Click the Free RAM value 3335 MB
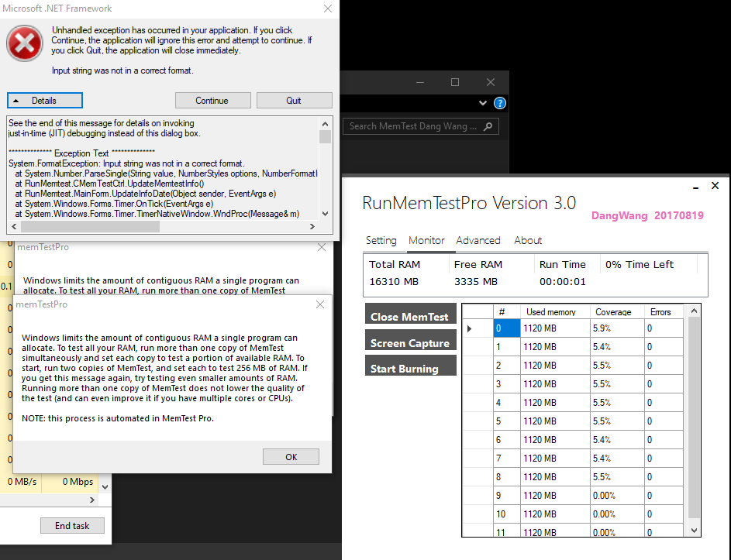 476,282
